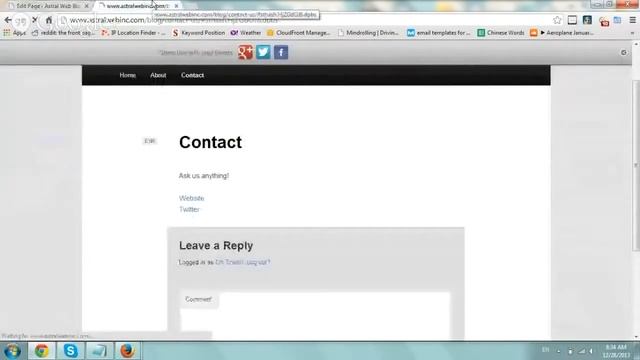
Task: Click the EN language indicator
Action: 545,350
